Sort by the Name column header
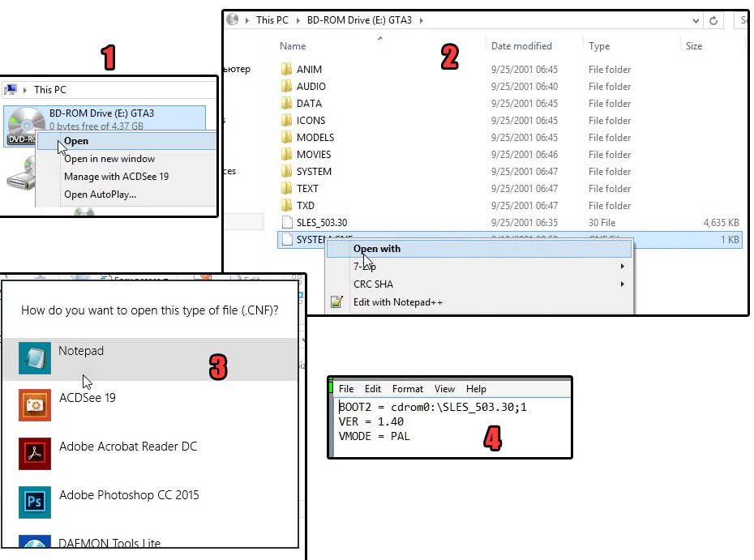Screen dimensions: 754x560 pos(293,46)
